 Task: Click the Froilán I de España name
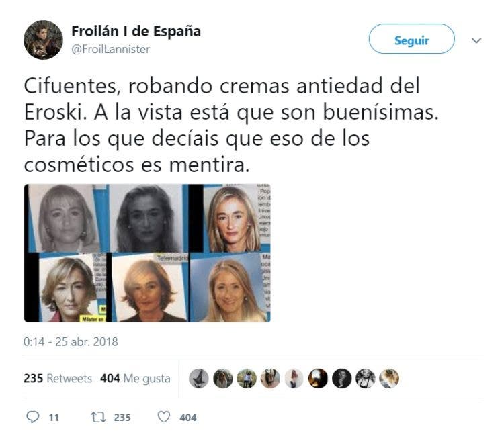(136, 31)
